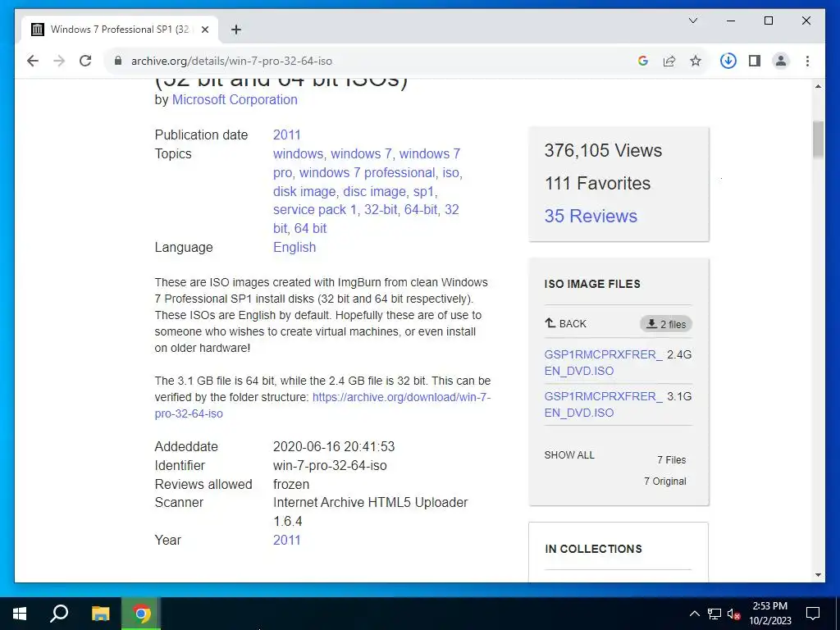Share this page icon in address bar
The width and height of the screenshot is (840, 630).
pos(669,61)
